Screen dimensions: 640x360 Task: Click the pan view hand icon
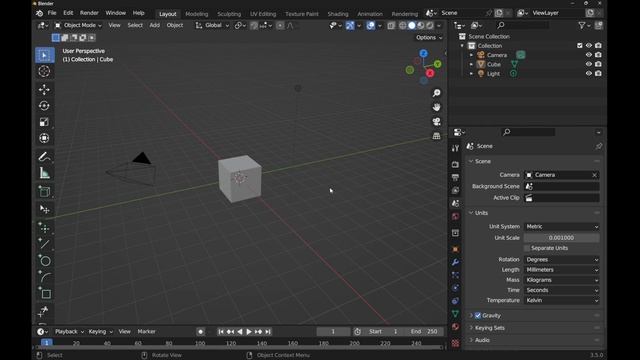pyautogui.click(x=436, y=107)
